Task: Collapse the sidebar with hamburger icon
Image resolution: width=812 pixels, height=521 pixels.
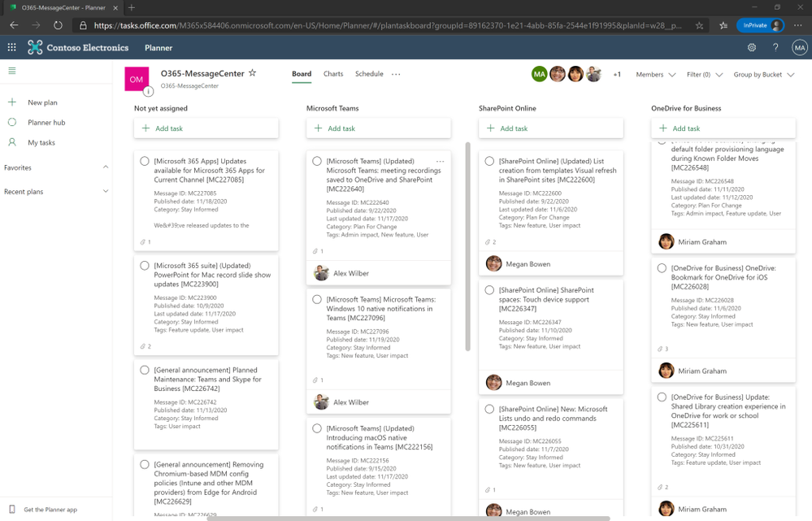Action: point(12,71)
